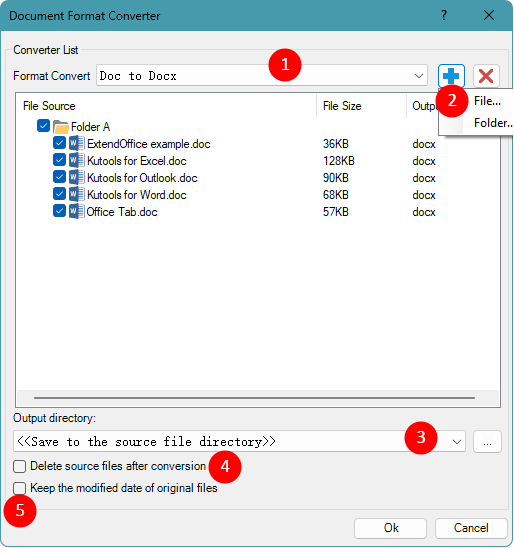This screenshot has width=514, height=548.
Task: Select Office Tab.doc file name
Action: (122, 212)
